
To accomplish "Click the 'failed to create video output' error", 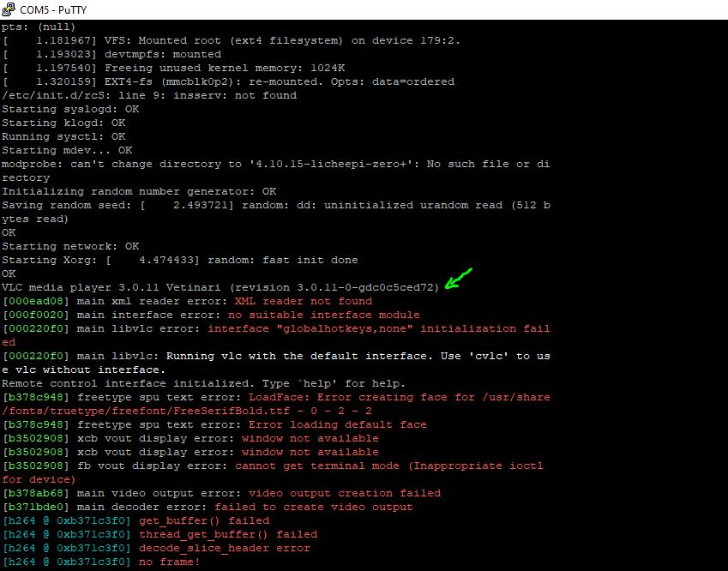I will (313, 507).
